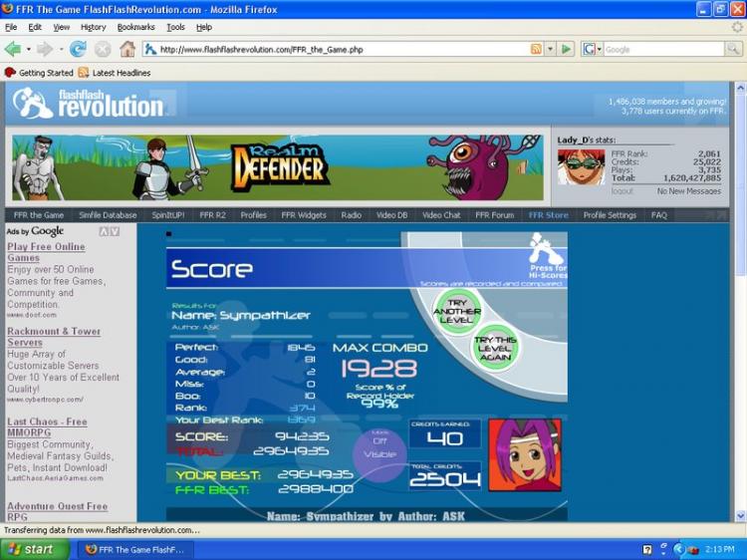Click the Google ads next arrow
This screenshot has width=747, height=560.
tap(115, 231)
